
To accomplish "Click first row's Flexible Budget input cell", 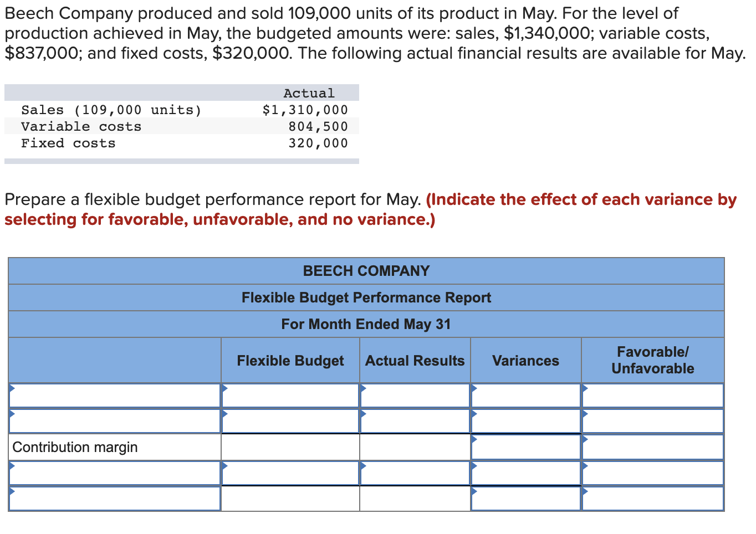I will [x=290, y=396].
